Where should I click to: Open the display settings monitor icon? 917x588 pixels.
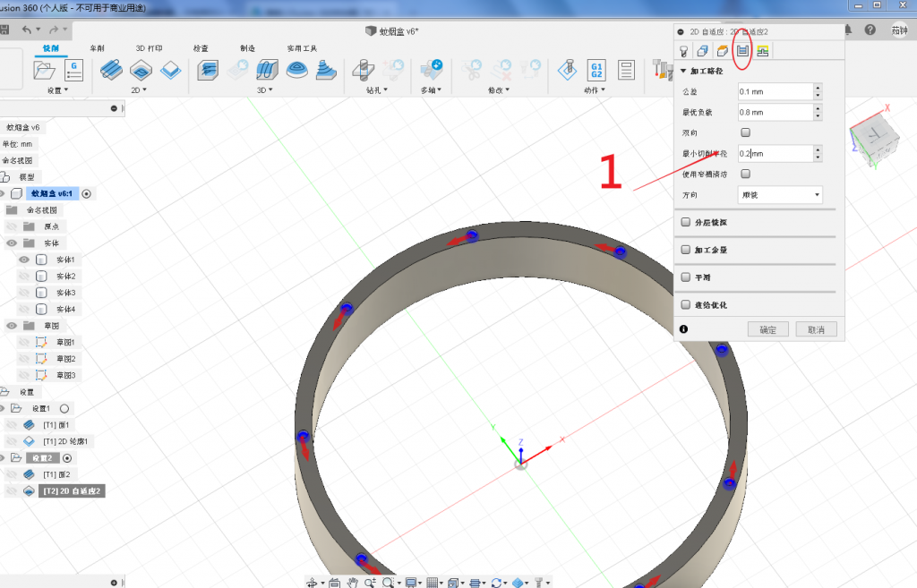click(411, 582)
